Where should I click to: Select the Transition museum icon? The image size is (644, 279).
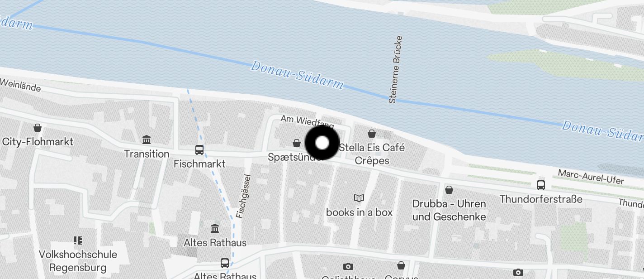tap(147, 139)
